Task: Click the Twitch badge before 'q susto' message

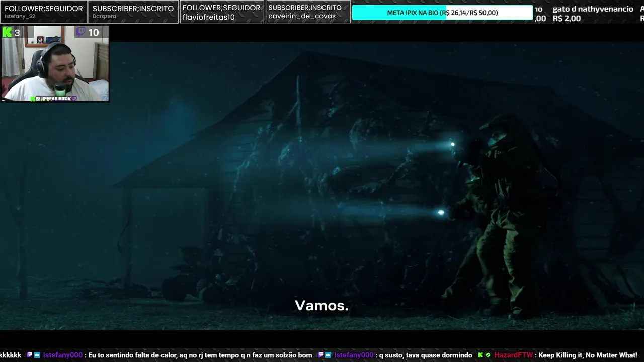Action: click(321, 355)
